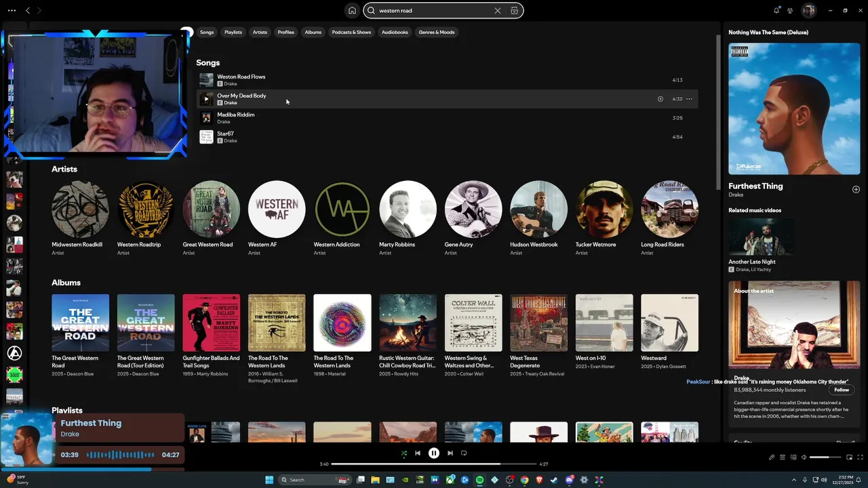
Task: Seek in the song progress bar
Action: (x=434, y=464)
